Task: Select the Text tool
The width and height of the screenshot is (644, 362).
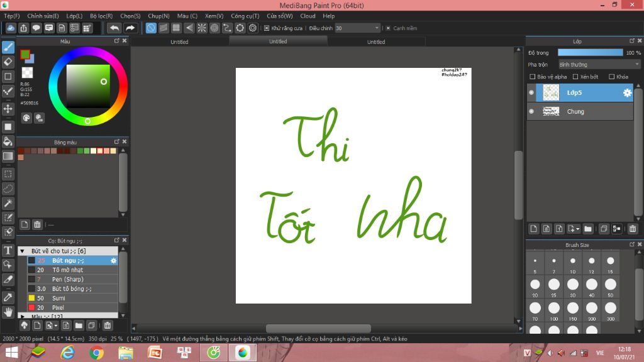Action: point(8,250)
